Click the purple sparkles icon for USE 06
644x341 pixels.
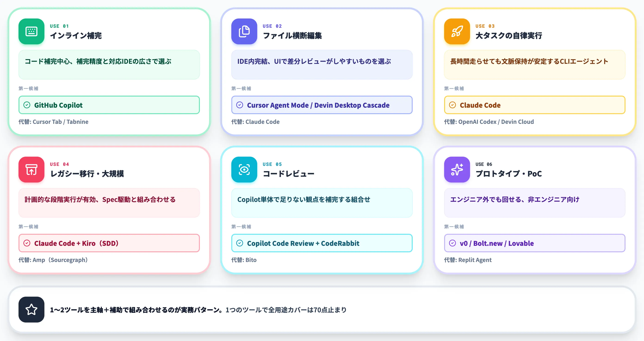[457, 170]
